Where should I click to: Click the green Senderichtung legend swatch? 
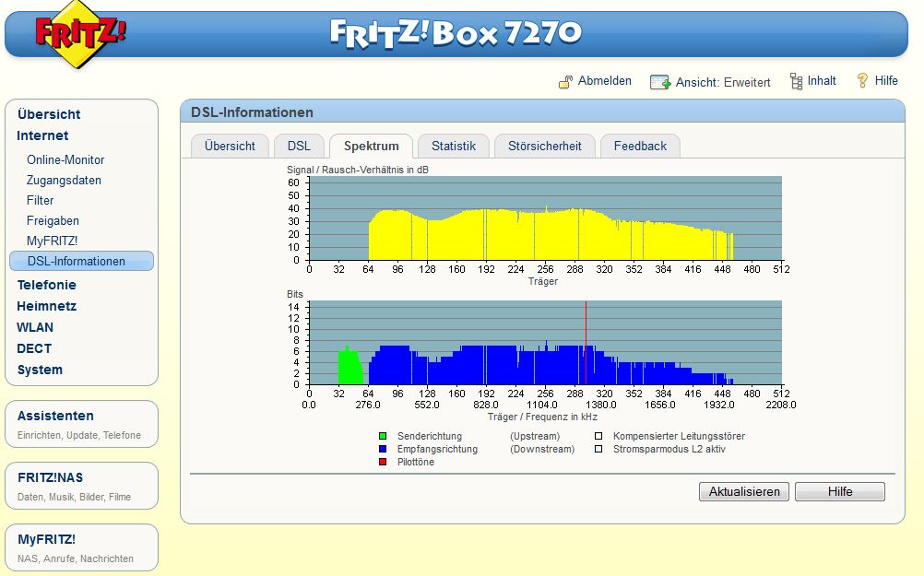click(383, 437)
